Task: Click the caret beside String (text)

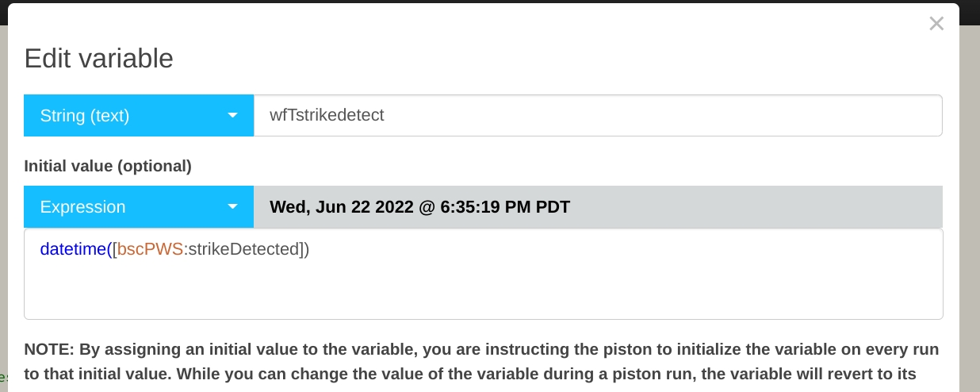Action: click(x=232, y=116)
